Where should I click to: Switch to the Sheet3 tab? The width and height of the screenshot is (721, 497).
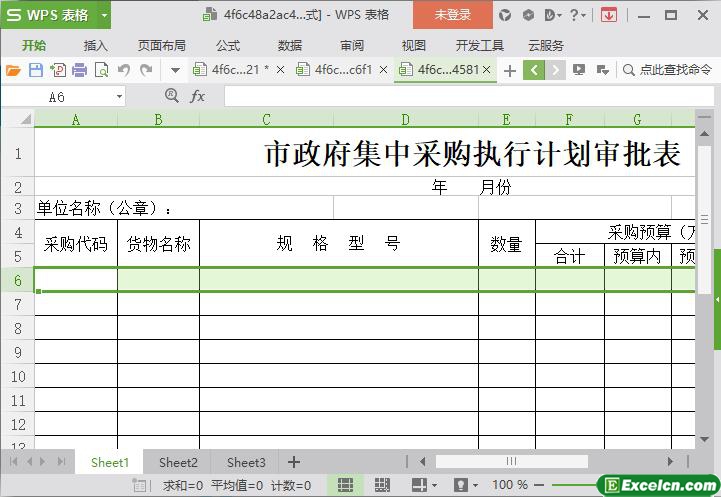(x=246, y=462)
